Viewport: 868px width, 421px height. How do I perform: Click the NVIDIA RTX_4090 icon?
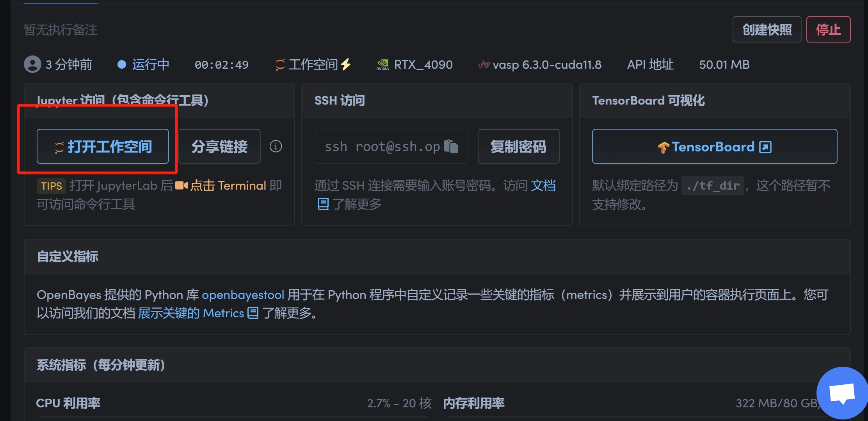coord(382,64)
